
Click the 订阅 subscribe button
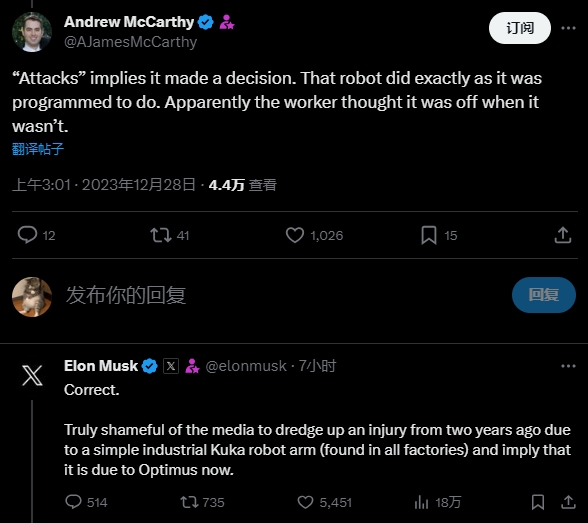[x=520, y=28]
